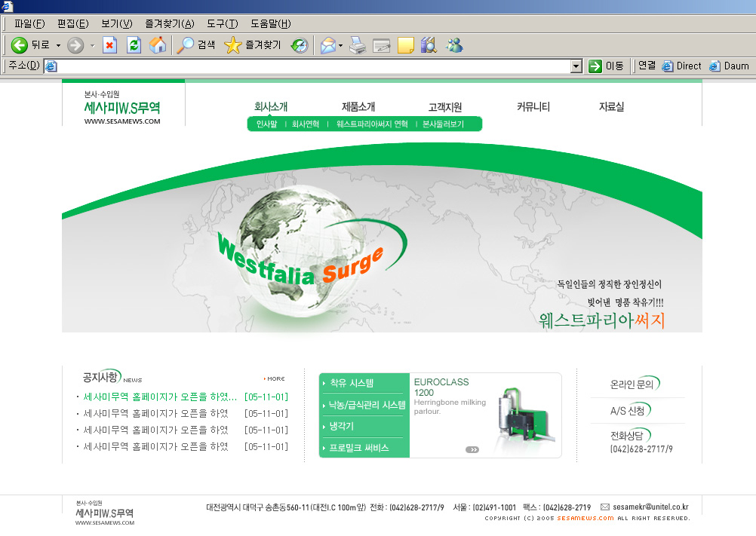
Task: Expand the Mail button dropdown arrow
Action: point(340,45)
